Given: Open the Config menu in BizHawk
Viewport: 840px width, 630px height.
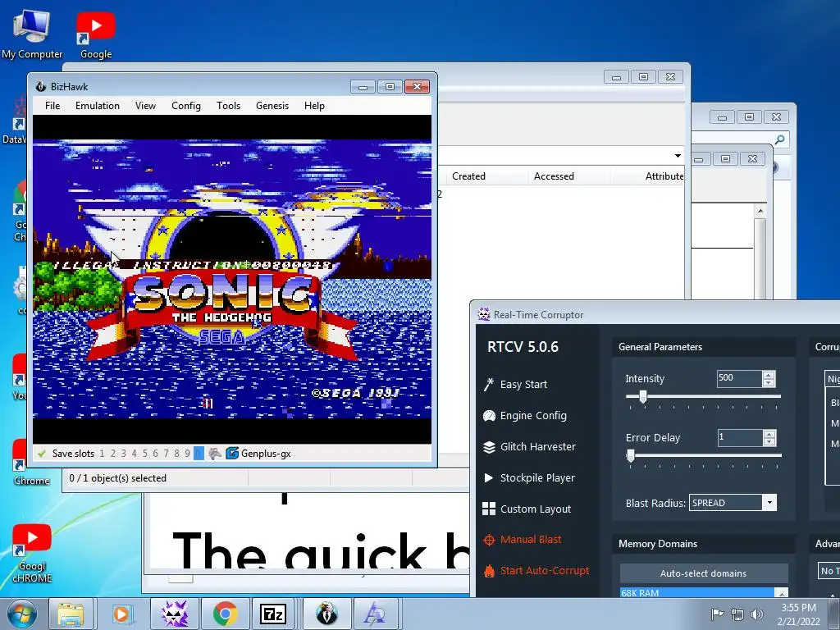Looking at the screenshot, I should pos(186,106).
